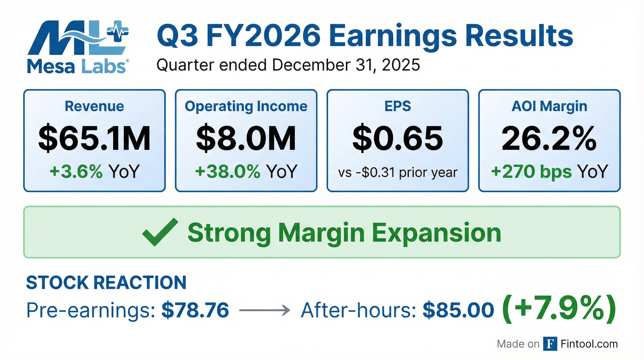This screenshot has height=360, width=644.
Task: Click the Q3 FY2026 Earnings Results title
Action: 365,36
